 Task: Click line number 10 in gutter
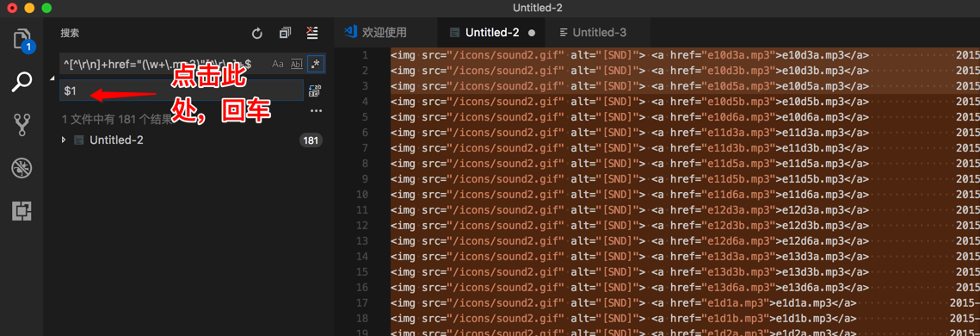pyautogui.click(x=362, y=194)
